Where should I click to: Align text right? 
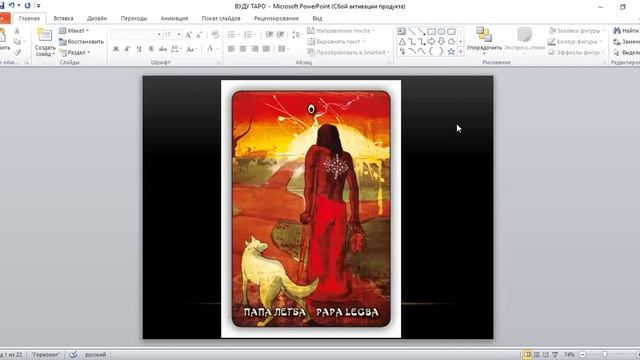pos(255,49)
